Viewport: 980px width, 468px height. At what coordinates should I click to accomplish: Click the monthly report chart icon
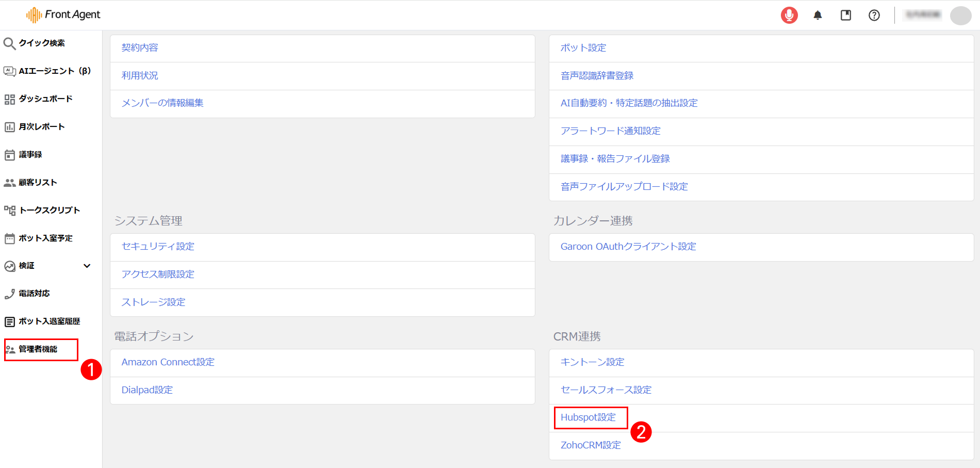click(9, 127)
